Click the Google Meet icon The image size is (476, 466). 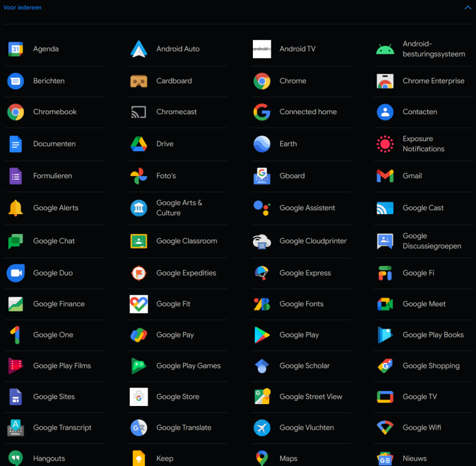point(385,304)
